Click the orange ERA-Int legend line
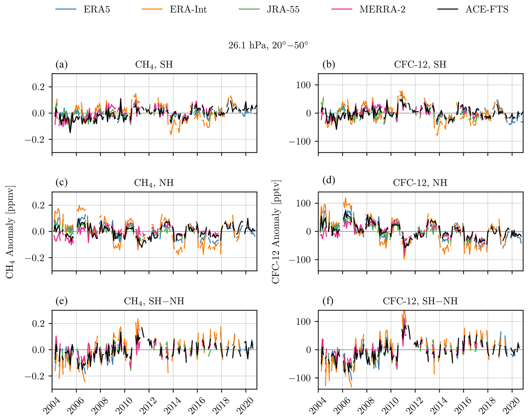This screenshot has height=420, width=529. 152,9
